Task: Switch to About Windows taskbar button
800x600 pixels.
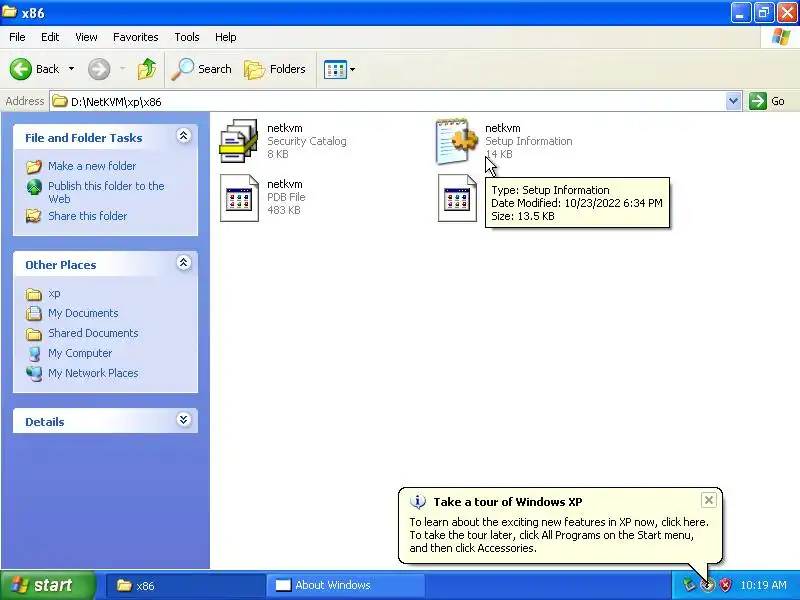Action: point(345,585)
